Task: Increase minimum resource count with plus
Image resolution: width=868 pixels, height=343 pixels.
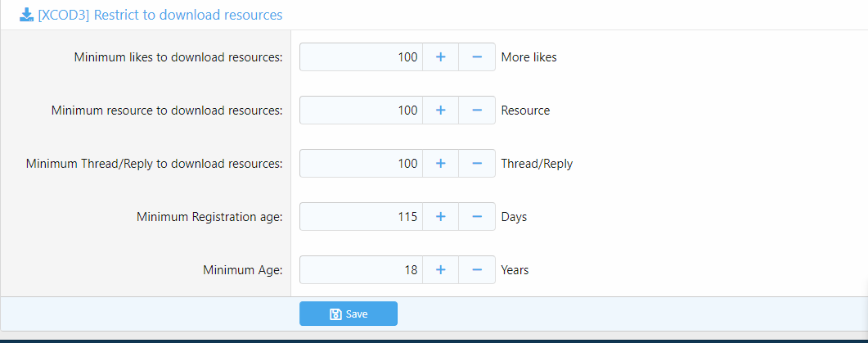Action: pyautogui.click(x=440, y=111)
